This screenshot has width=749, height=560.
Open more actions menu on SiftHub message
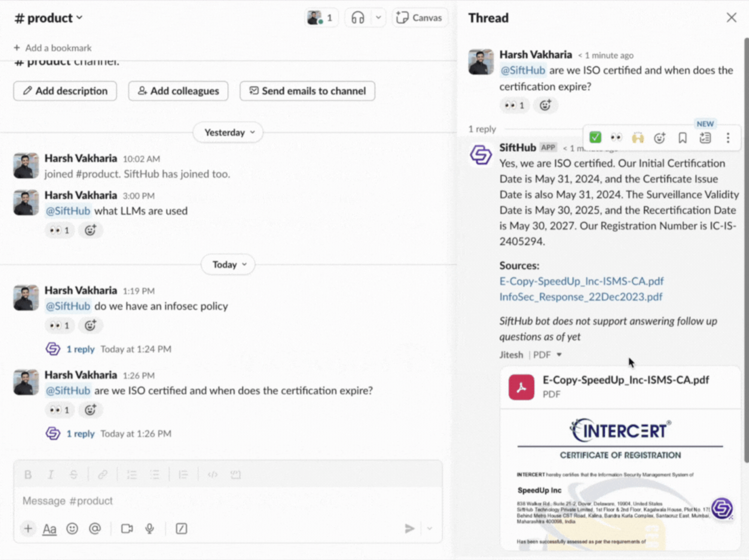coord(727,138)
